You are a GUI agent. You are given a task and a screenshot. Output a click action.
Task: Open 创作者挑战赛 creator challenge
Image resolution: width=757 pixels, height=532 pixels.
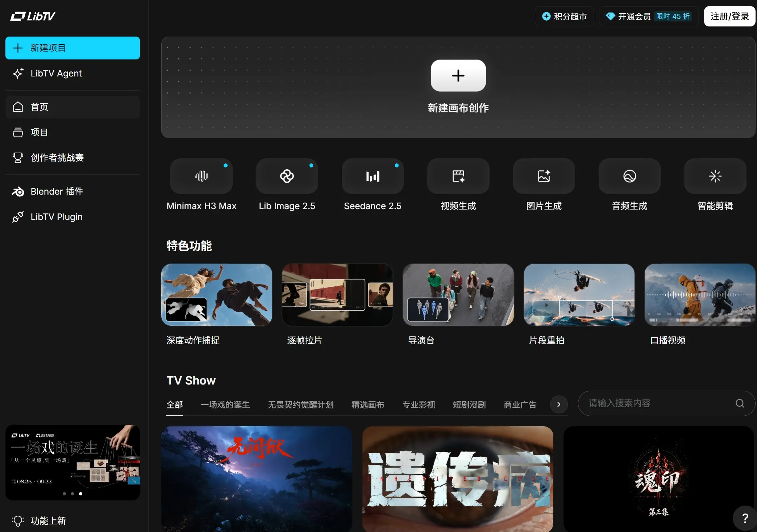[x=72, y=158]
